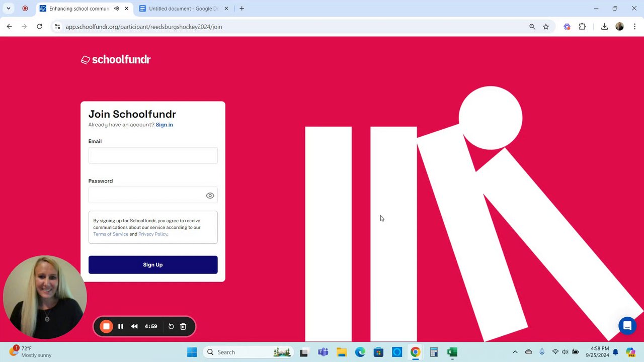The width and height of the screenshot is (644, 362).
Task: Go forward in browser history
Action: point(24,27)
